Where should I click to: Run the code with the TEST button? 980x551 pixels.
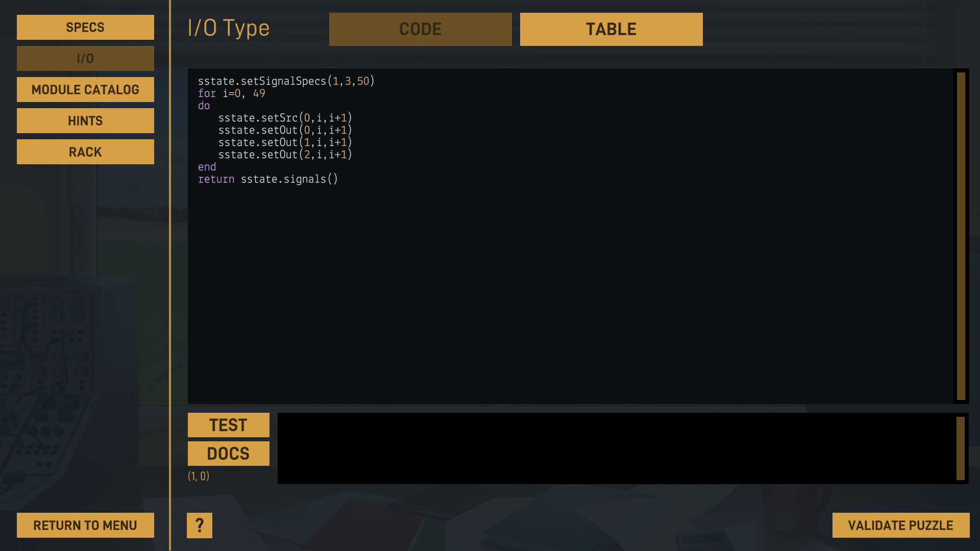point(228,424)
